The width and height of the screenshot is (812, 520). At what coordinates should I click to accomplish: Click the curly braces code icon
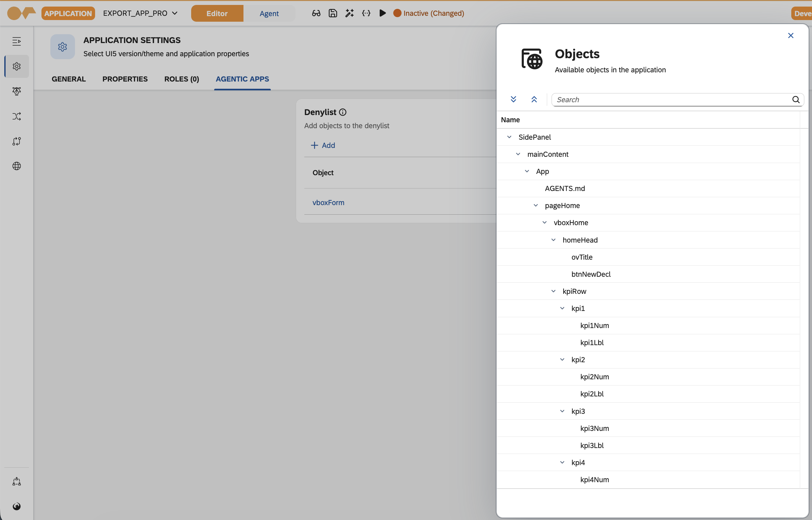366,13
